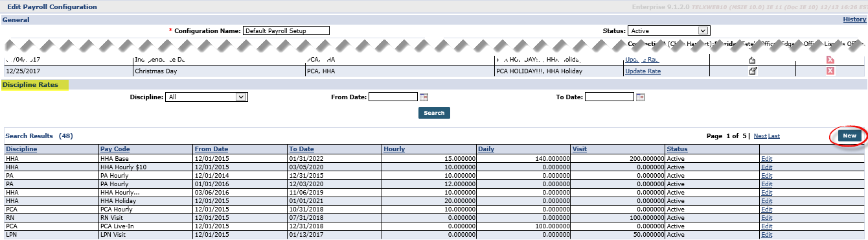The width and height of the screenshot is (868, 240).
Task: Click the Search button
Action: 434,113
